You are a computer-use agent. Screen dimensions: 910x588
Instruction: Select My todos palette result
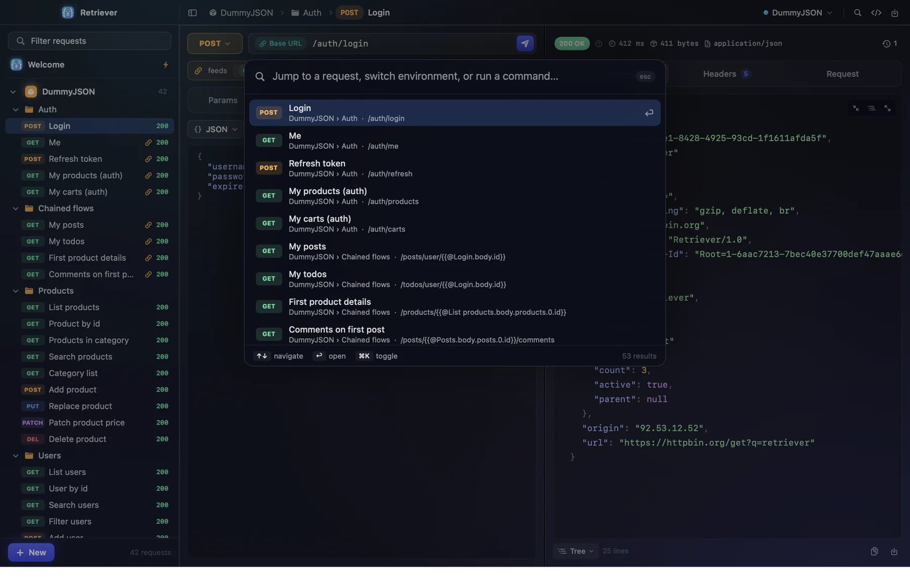[454, 279]
